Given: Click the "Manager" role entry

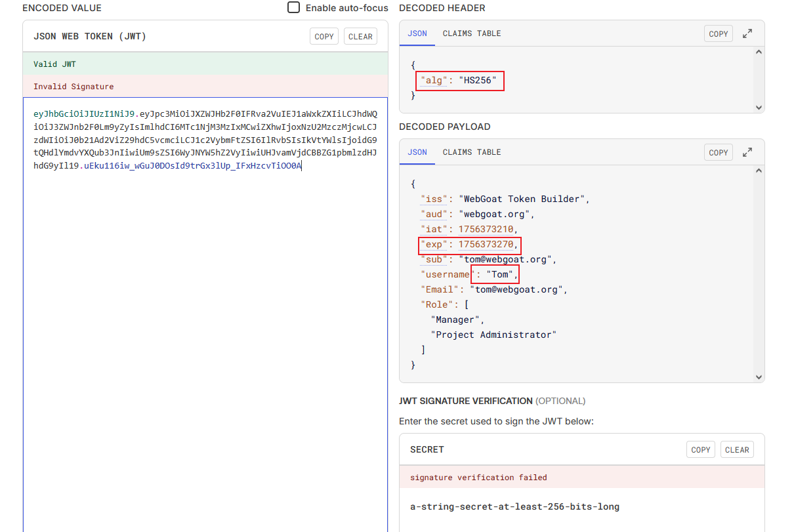Looking at the screenshot, I should click(456, 319).
